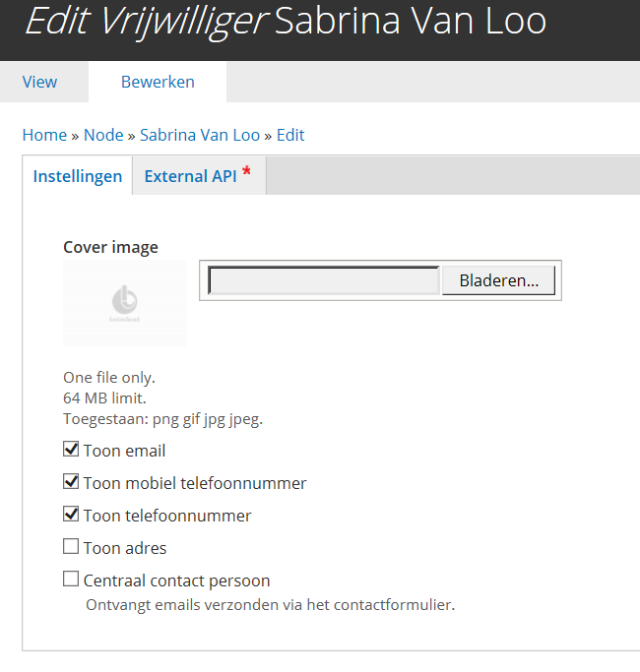The image size is (640, 672).
Task: Open the View tab
Action: click(40, 82)
